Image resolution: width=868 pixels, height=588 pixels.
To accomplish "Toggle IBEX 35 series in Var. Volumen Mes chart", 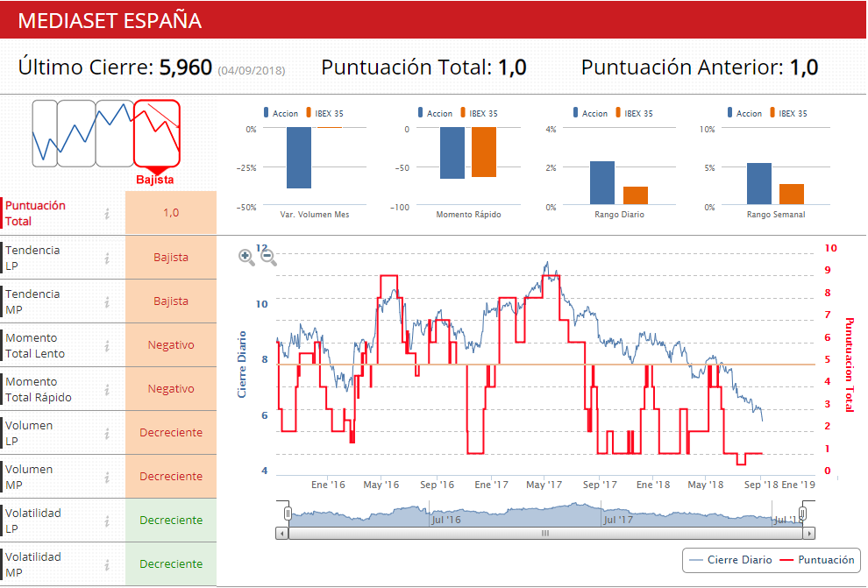I will click(325, 113).
